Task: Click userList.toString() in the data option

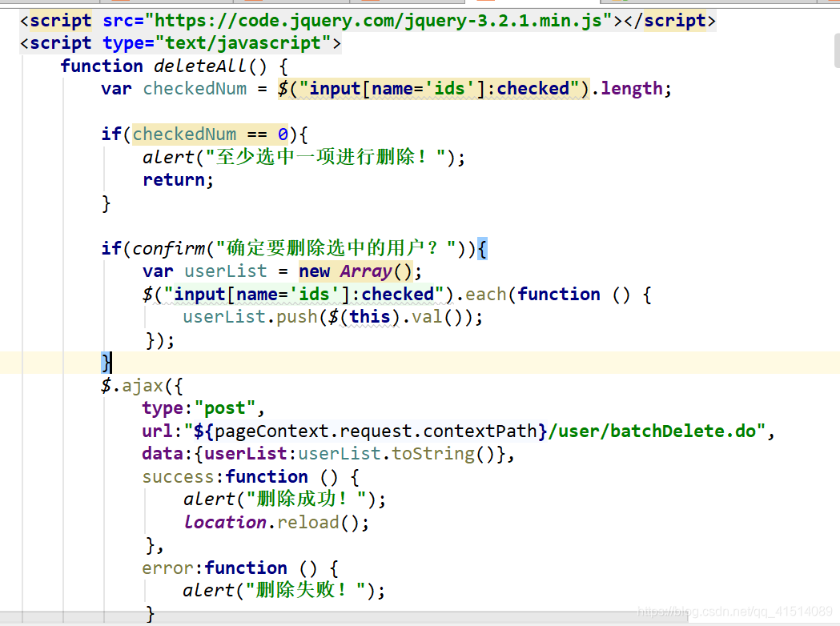Action: click(x=396, y=454)
